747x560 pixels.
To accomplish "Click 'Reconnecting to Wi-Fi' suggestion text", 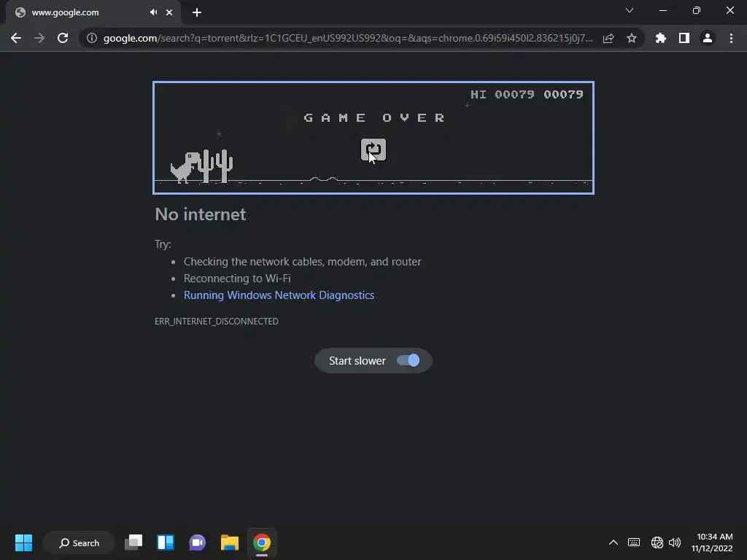I will point(237,278).
